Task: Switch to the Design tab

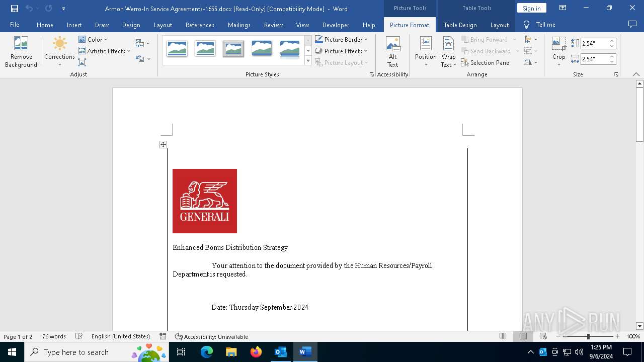Action: click(131, 25)
